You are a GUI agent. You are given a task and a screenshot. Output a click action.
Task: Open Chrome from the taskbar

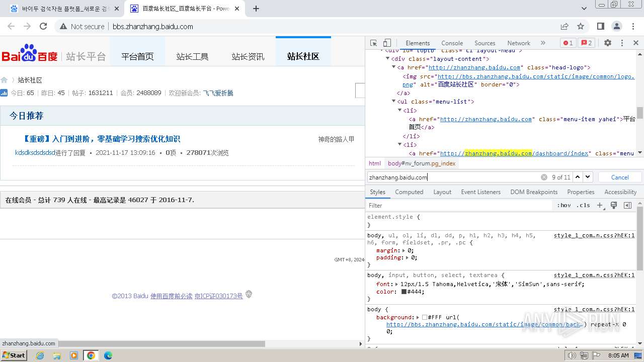point(91,355)
